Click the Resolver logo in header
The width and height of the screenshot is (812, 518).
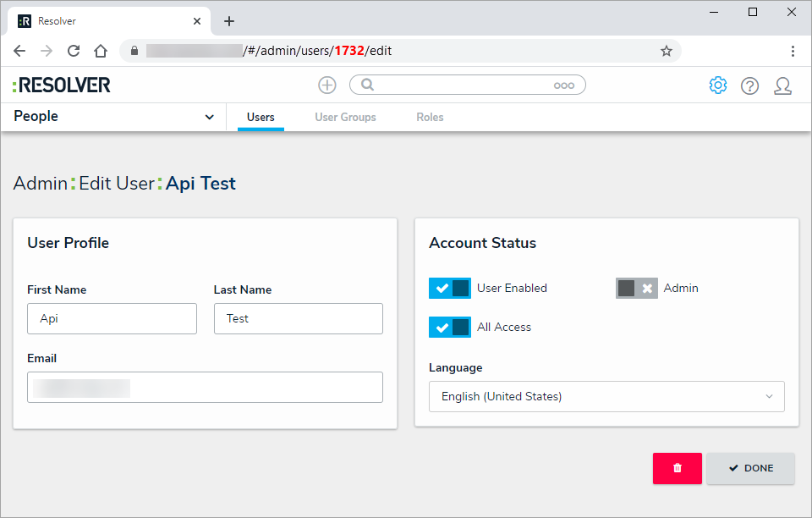coord(62,85)
